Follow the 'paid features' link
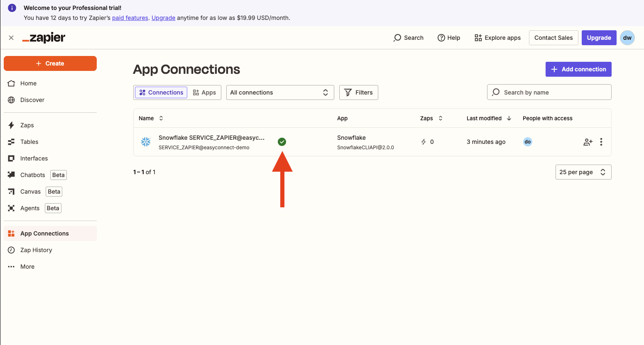This screenshot has width=644, height=345. pyautogui.click(x=130, y=18)
